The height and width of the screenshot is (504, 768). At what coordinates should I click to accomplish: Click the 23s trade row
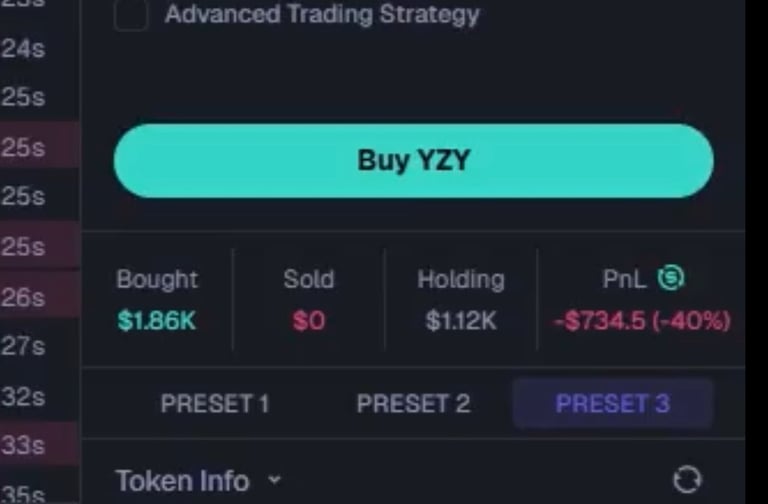pos(23,4)
